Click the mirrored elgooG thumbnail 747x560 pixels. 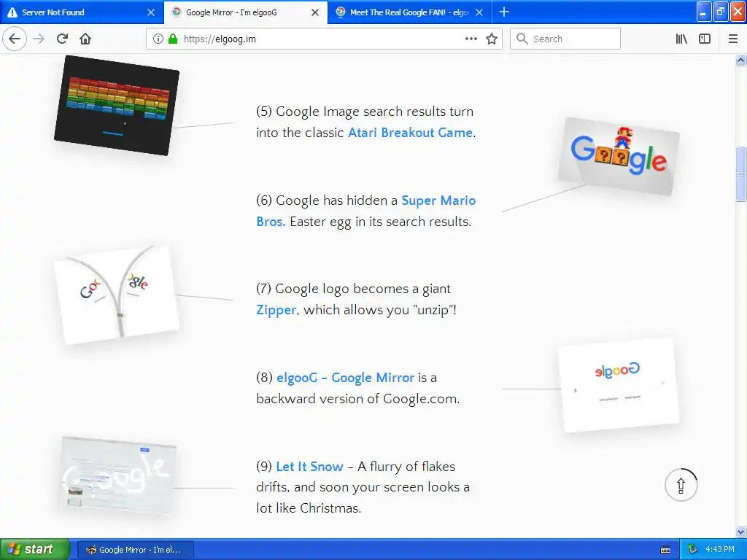[x=619, y=385]
